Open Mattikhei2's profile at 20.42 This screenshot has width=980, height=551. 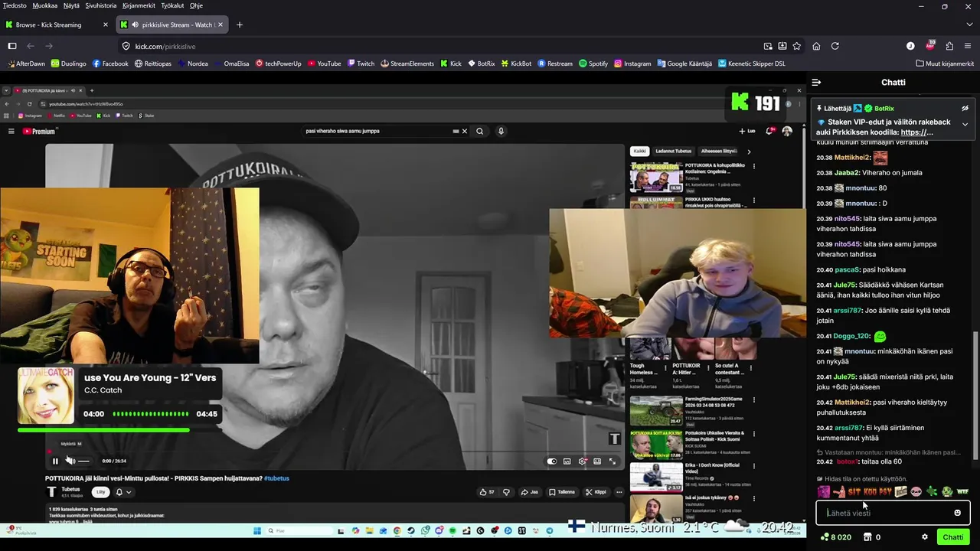(x=852, y=403)
